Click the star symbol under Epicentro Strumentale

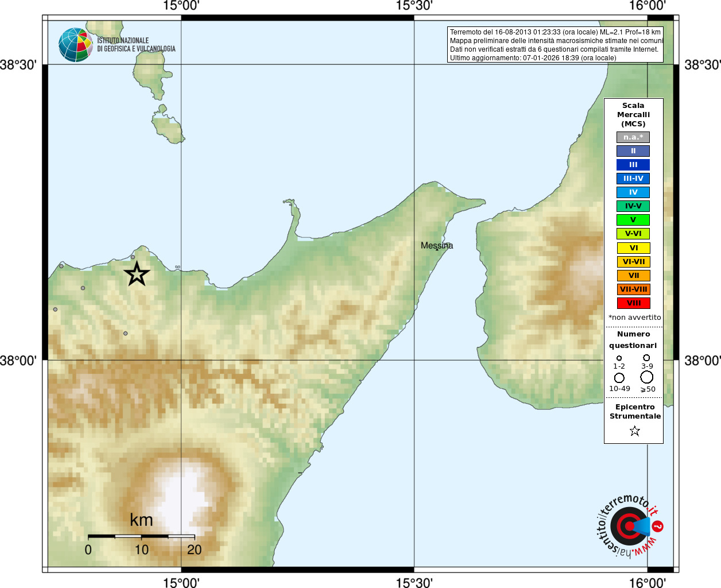(x=634, y=431)
